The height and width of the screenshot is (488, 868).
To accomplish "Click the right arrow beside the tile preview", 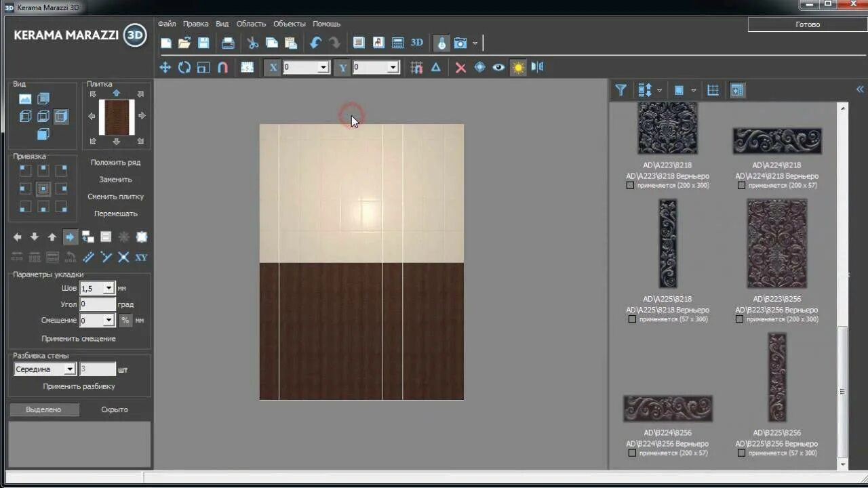I will pos(142,116).
